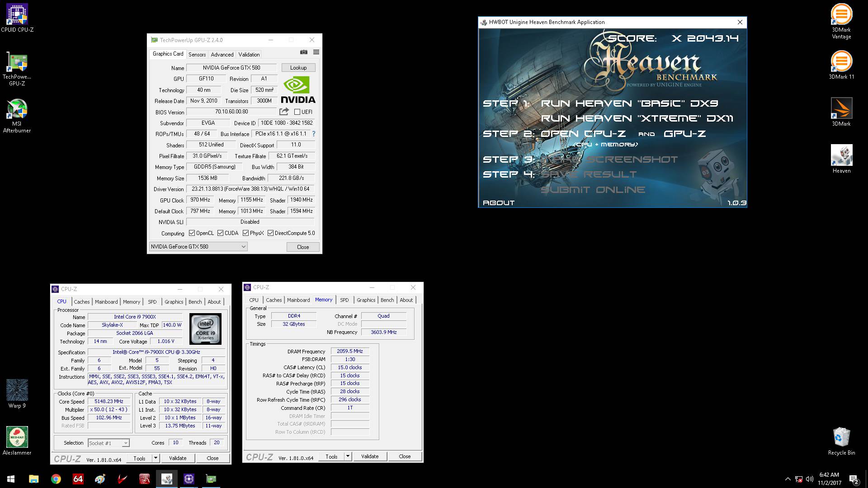
Task: Open Caches tab in left CPU-Z window
Action: tap(82, 302)
